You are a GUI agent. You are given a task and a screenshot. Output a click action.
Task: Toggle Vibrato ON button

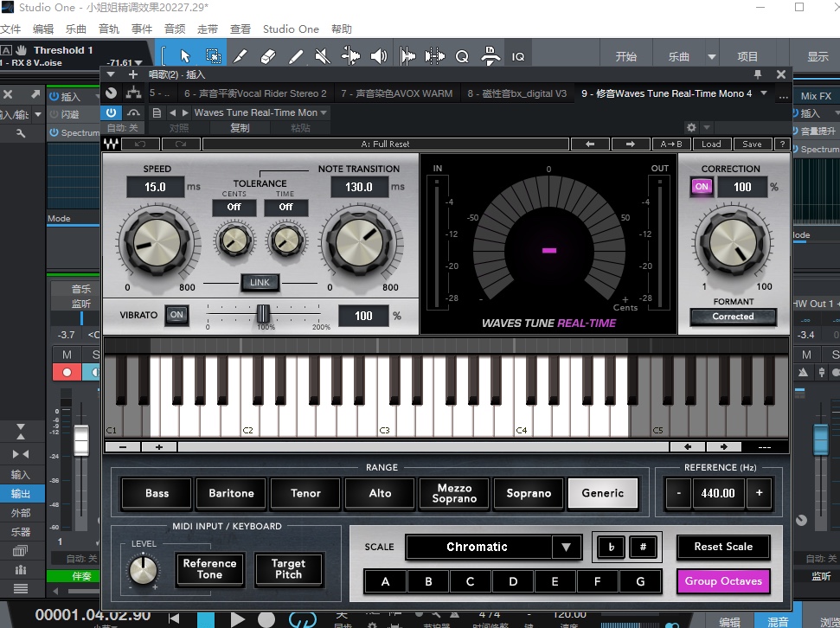(x=176, y=315)
